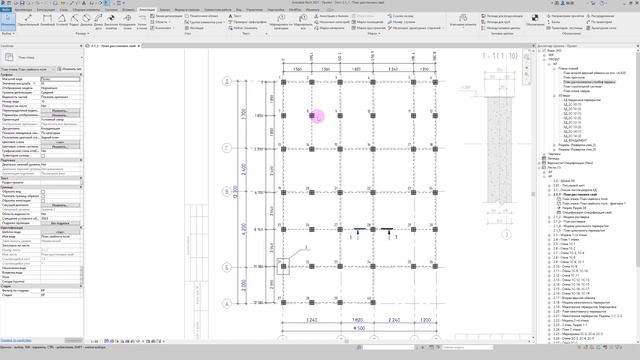This screenshot has height=360, width=640.
Task: Open the Region (Область) dropdown
Action: point(161,22)
